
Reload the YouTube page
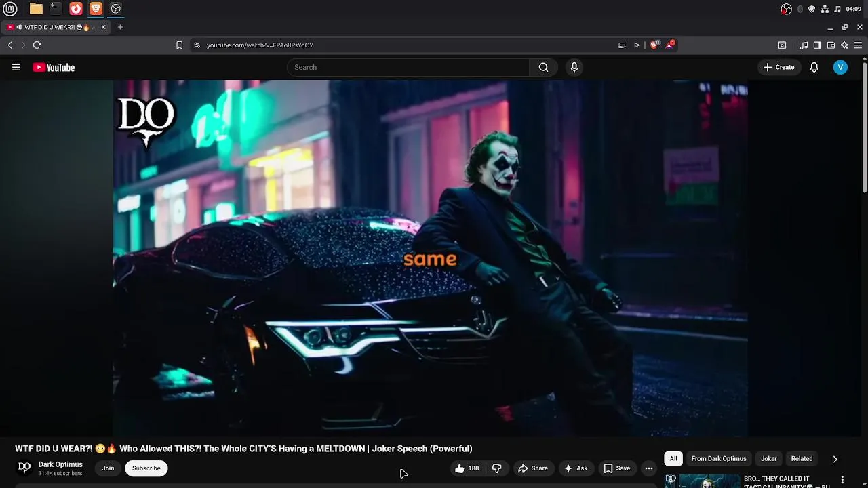pos(37,45)
